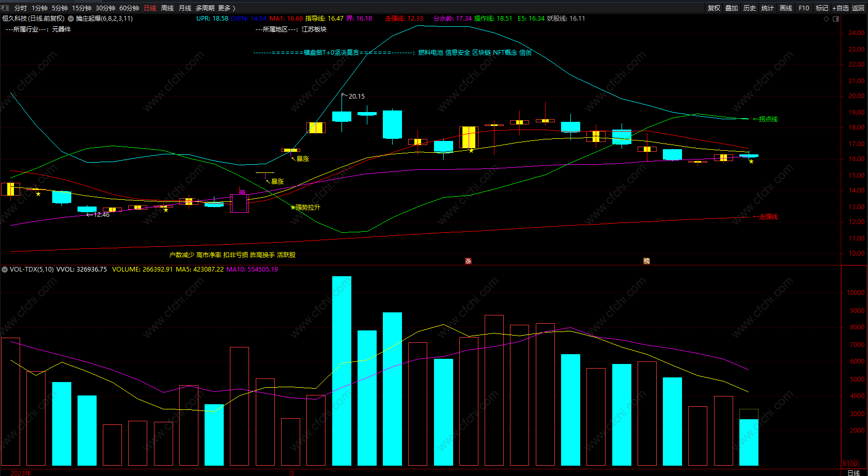Click the 昨高换手 tag
This screenshot has height=476, width=868.
point(262,255)
